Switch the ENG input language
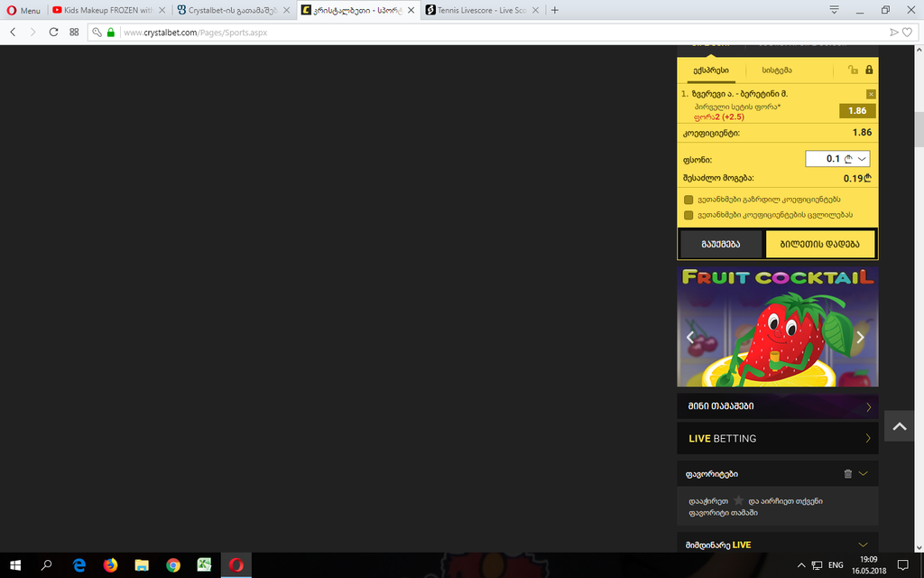 click(836, 565)
